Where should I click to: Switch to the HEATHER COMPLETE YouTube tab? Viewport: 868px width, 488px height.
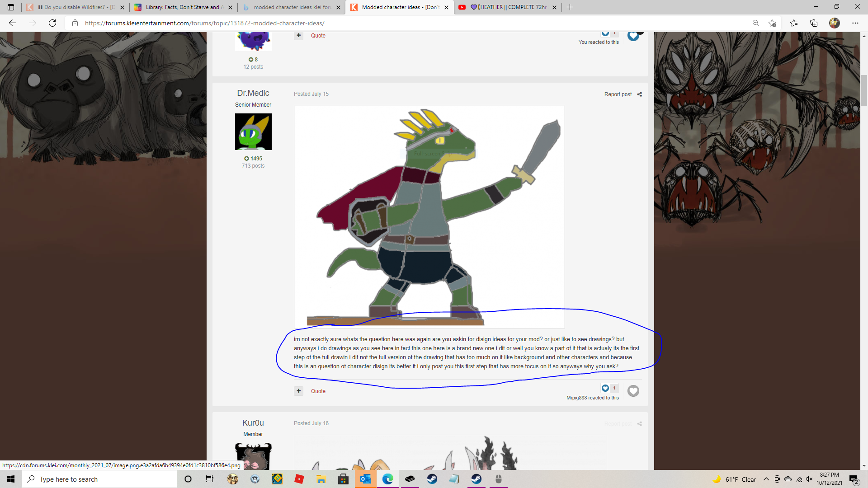[x=507, y=7]
